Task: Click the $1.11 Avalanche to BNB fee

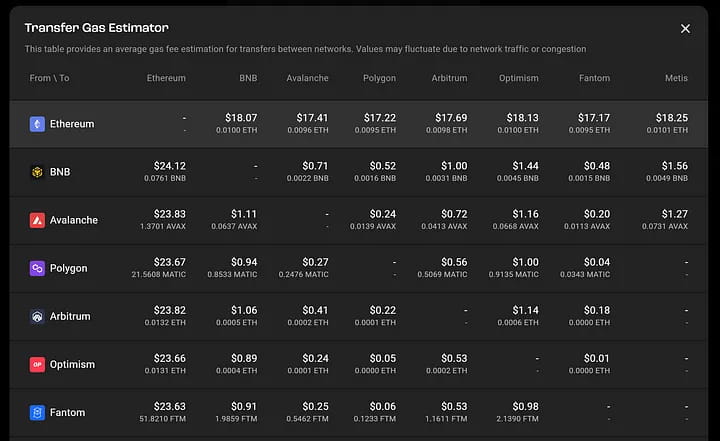Action: [x=244, y=214]
